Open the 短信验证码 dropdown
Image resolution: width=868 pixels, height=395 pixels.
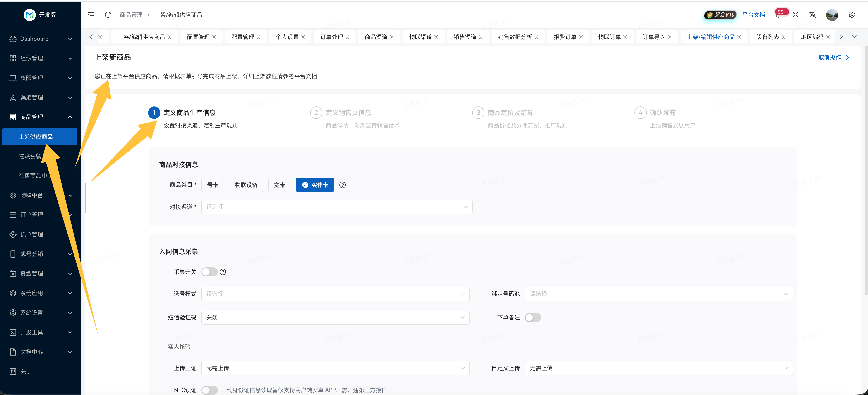pos(335,318)
